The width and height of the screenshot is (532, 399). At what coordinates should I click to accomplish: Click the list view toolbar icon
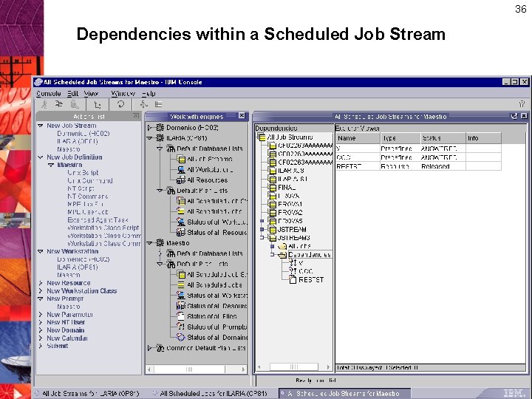[158, 104]
